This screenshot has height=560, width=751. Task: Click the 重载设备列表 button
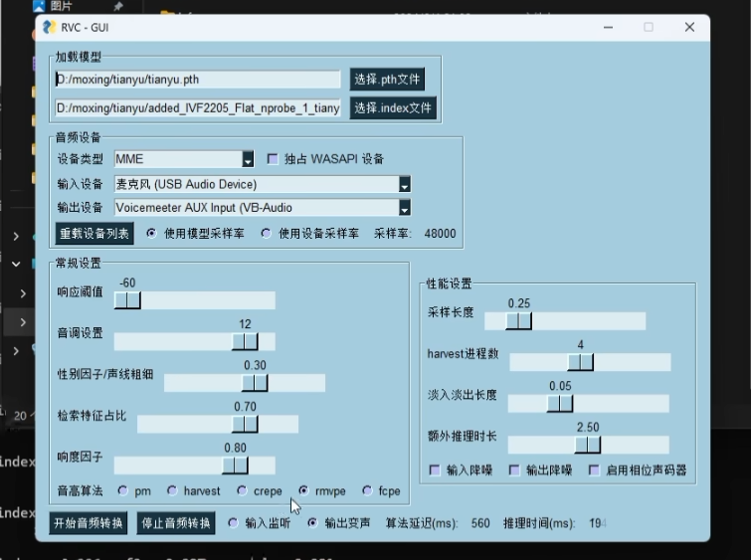[94, 234]
